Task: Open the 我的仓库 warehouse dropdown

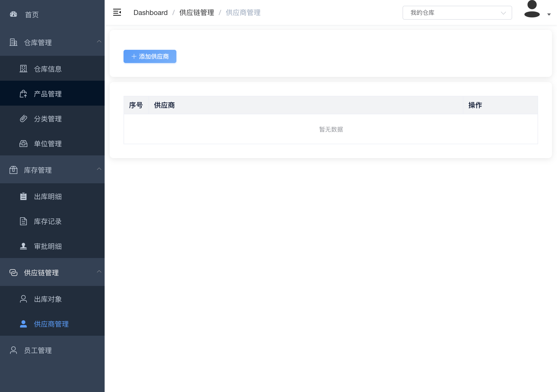Action: click(x=457, y=13)
